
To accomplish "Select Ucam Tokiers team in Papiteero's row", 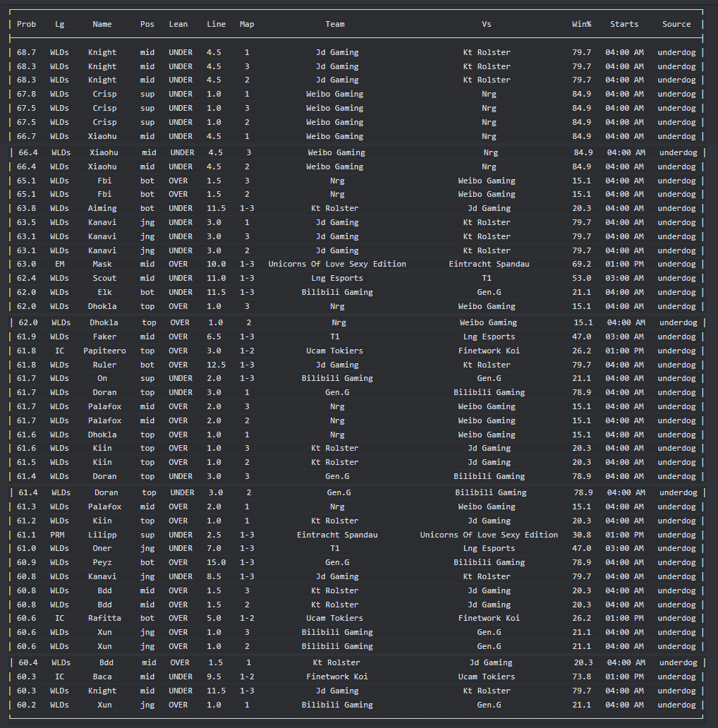I will click(334, 351).
